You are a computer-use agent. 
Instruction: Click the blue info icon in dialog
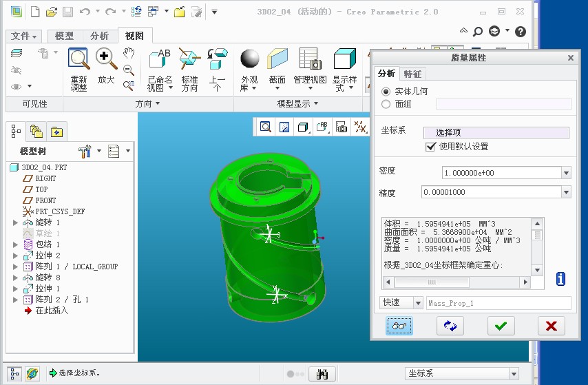coord(560,279)
